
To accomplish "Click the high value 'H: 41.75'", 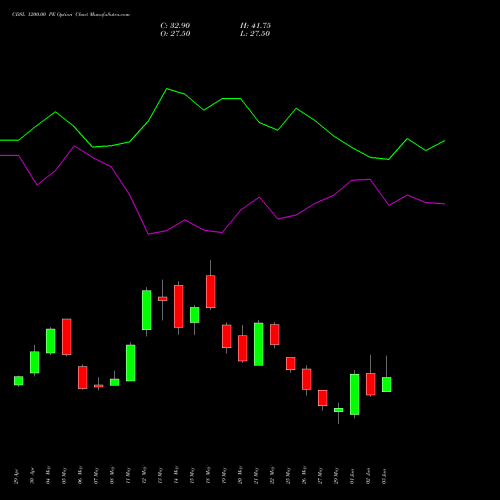I will point(255,26).
